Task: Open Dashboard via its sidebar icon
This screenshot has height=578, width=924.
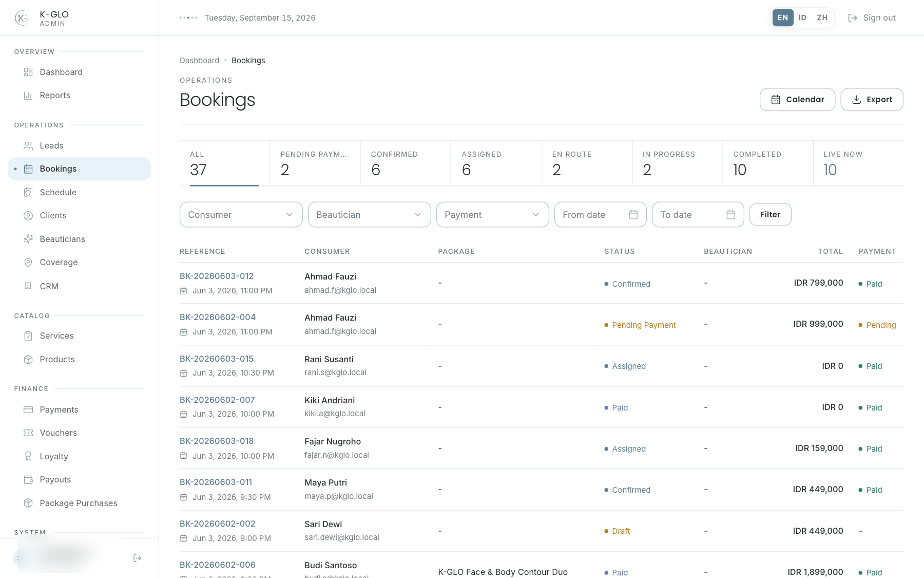Action: click(28, 72)
